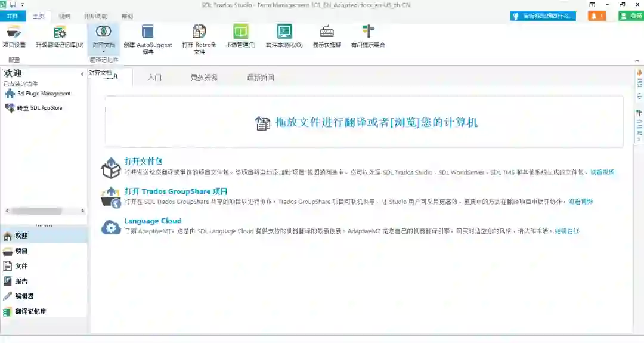644x343 pixels.
Task: Open the 入门 welcome tab
Action: pos(155,77)
